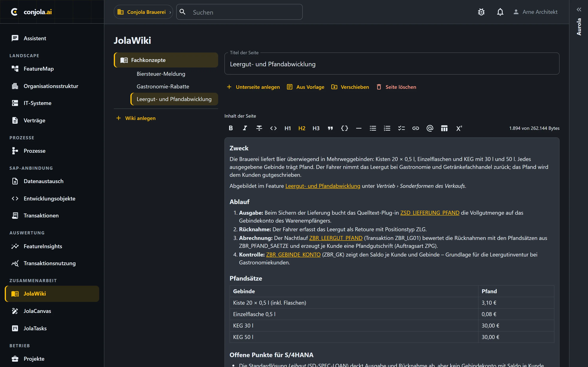588x367 pixels.
Task: Open FeatureMap in the sidebar
Action: click(x=38, y=69)
